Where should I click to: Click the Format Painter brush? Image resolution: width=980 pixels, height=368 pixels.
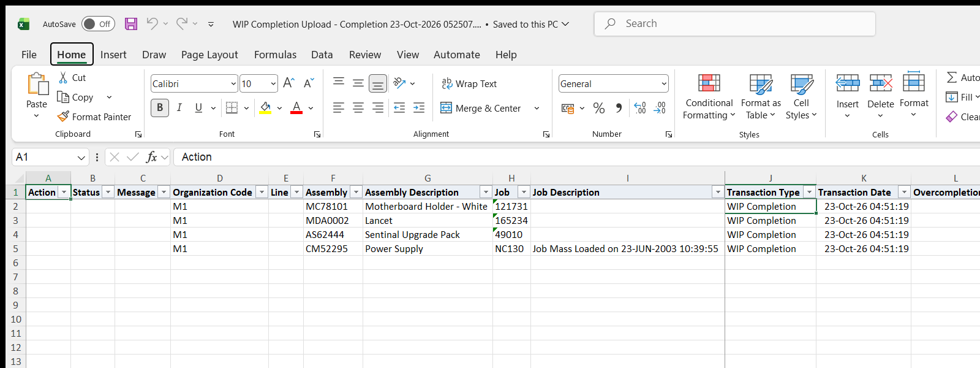pyautogui.click(x=63, y=117)
